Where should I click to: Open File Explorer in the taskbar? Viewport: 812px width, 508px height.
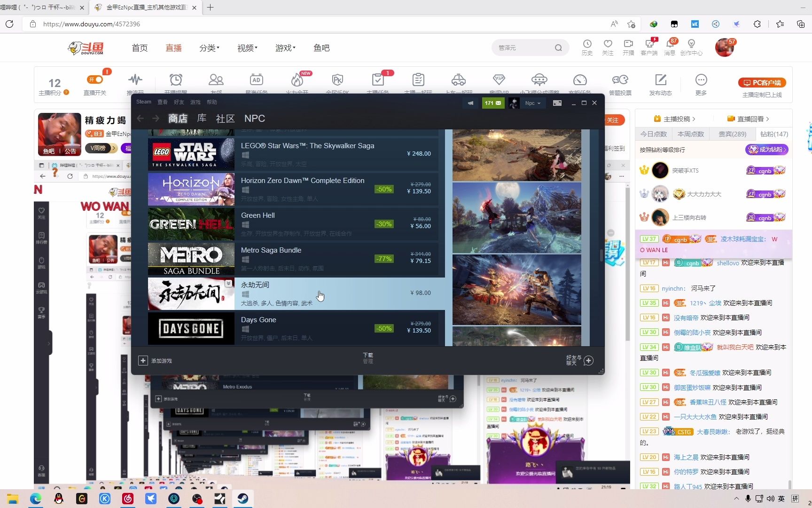[13, 499]
